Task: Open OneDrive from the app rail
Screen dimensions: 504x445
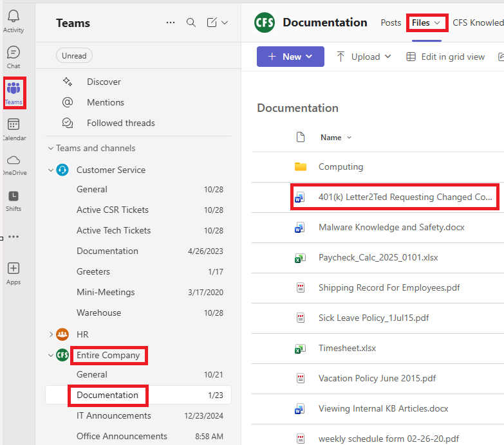Action: click(x=14, y=164)
